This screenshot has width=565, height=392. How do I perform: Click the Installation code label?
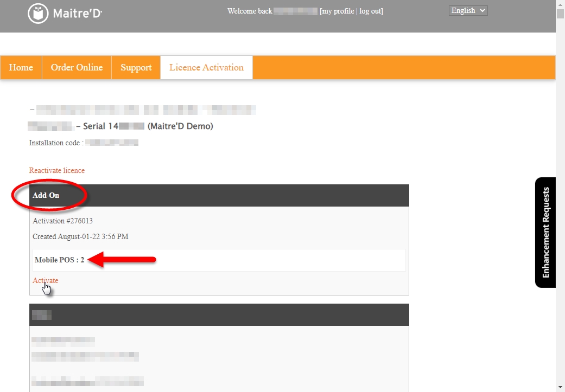tap(56, 143)
